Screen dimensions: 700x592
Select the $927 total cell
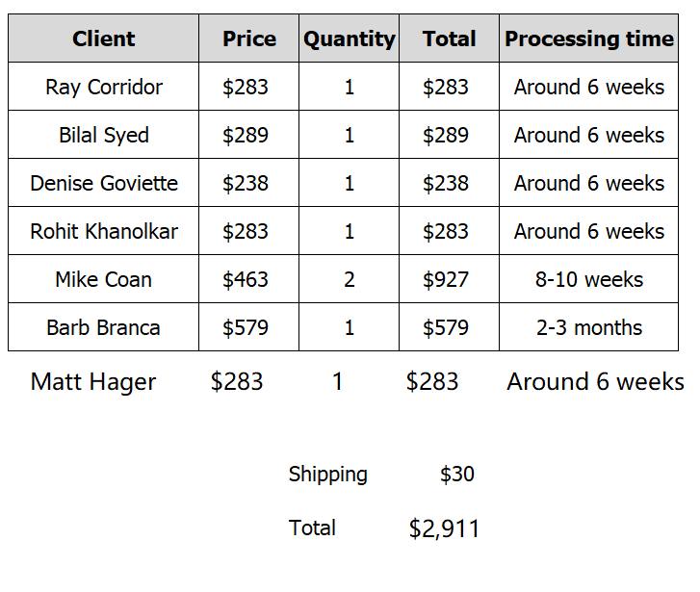click(446, 279)
